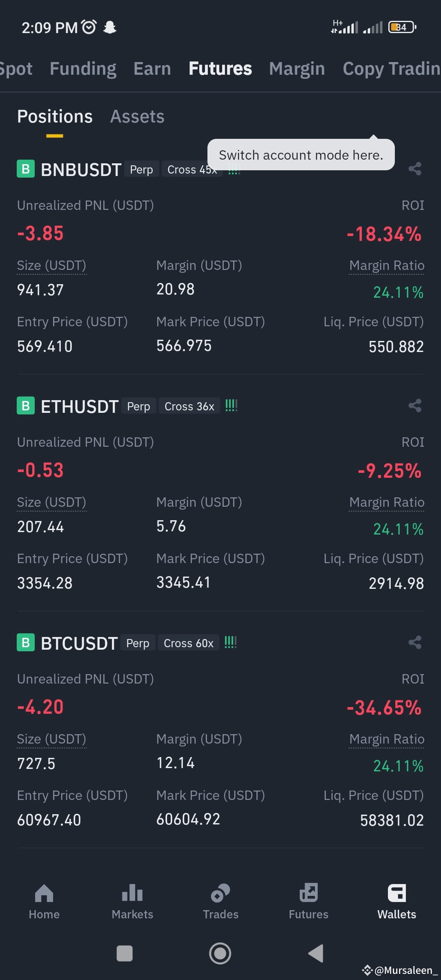
Task: Tap the ETHUSDT share icon
Action: pyautogui.click(x=415, y=405)
